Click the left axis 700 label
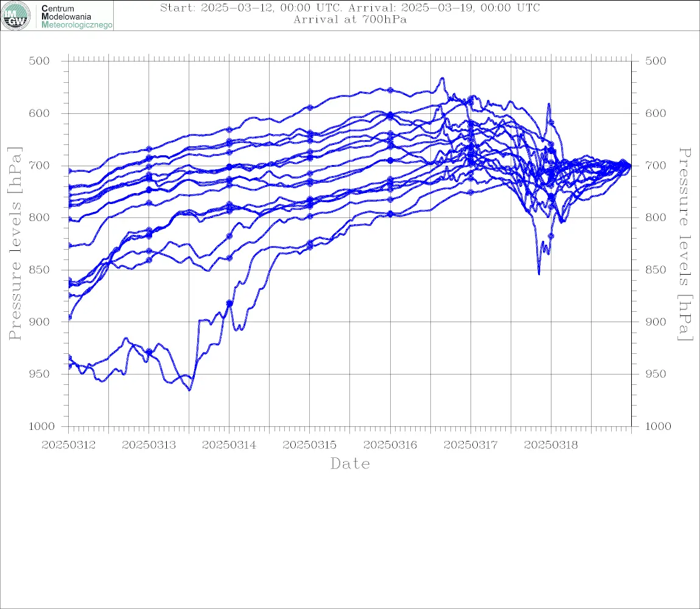This screenshot has width=700, height=609. [x=40, y=165]
